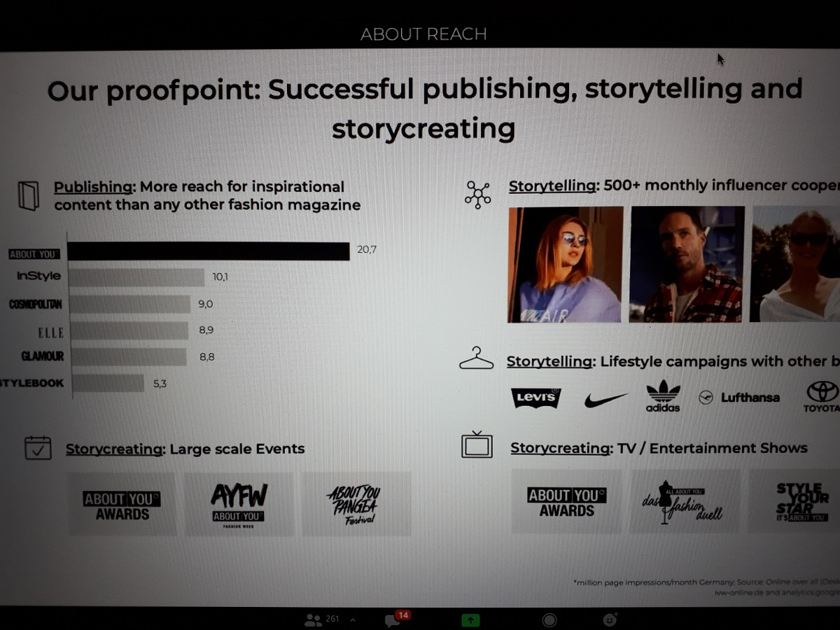Click the network nodes icon beside Storytelling
This screenshot has height=630, width=840.
[477, 195]
